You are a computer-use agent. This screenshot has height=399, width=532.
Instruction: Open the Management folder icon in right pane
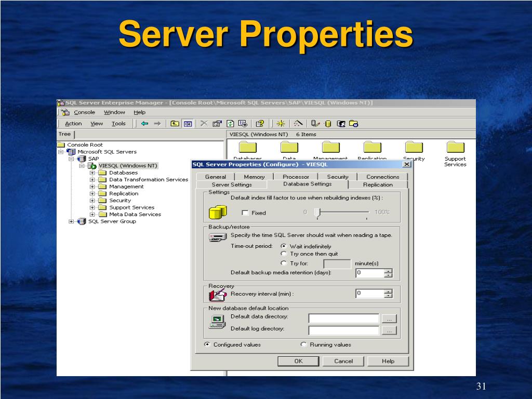click(331, 147)
